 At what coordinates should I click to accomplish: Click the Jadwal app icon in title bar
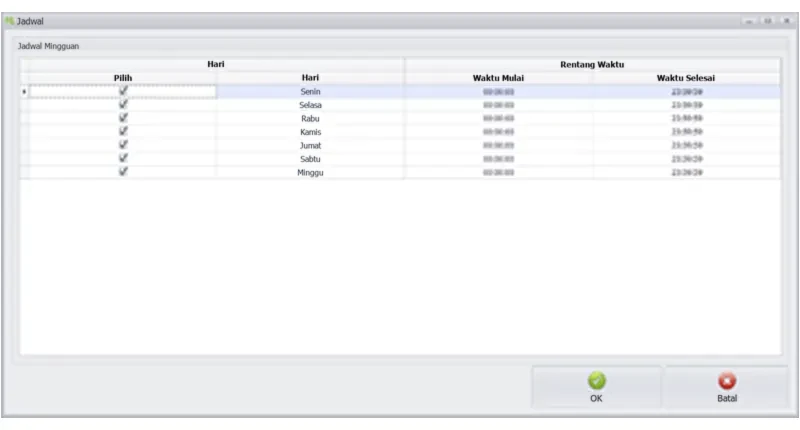(x=9, y=21)
